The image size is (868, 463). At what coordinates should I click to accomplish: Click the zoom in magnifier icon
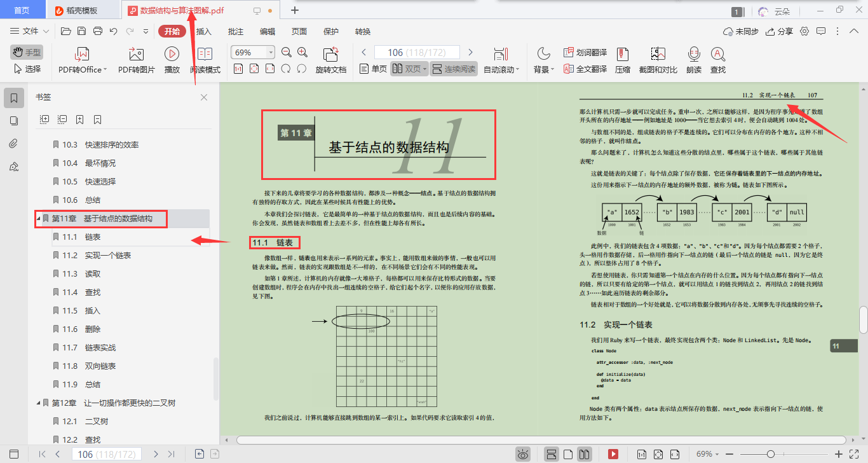tap(302, 53)
